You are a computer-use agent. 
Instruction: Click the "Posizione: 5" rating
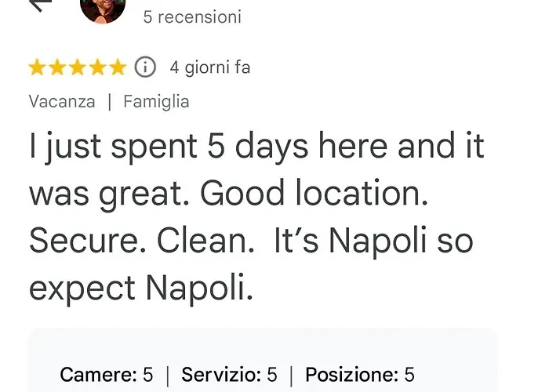pyautogui.click(x=359, y=375)
